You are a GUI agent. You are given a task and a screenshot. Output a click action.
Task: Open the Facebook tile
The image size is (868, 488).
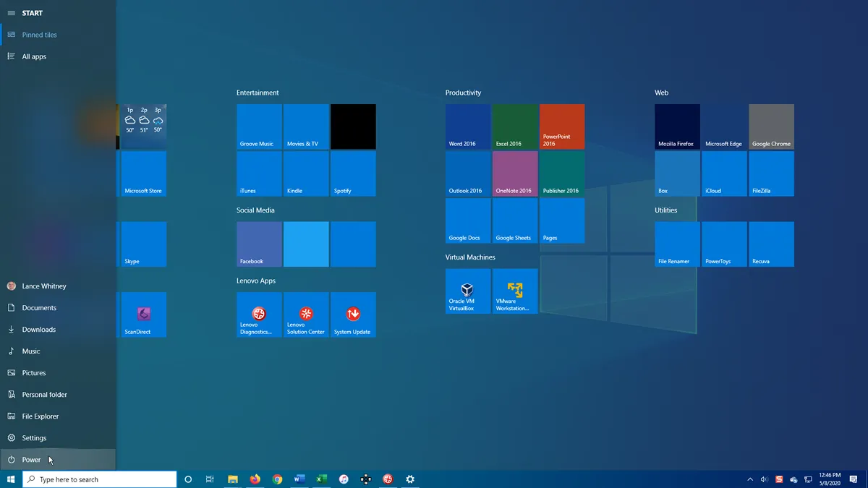pos(259,244)
